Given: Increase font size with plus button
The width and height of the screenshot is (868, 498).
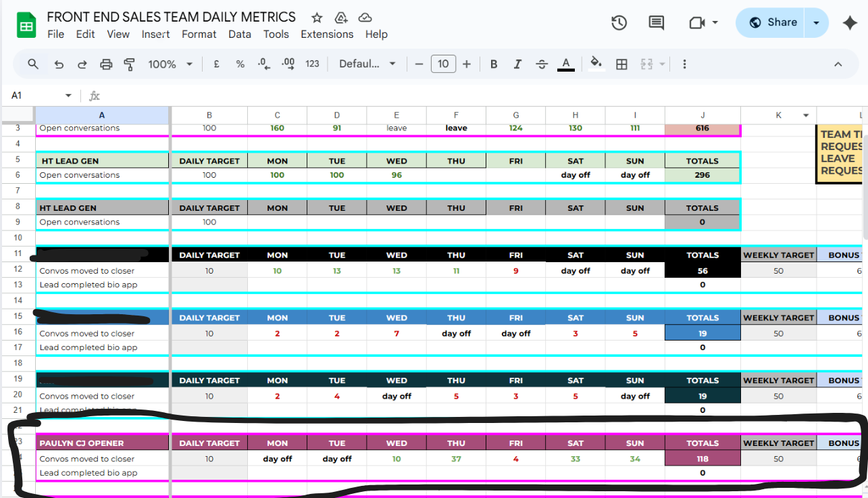Looking at the screenshot, I should (467, 64).
